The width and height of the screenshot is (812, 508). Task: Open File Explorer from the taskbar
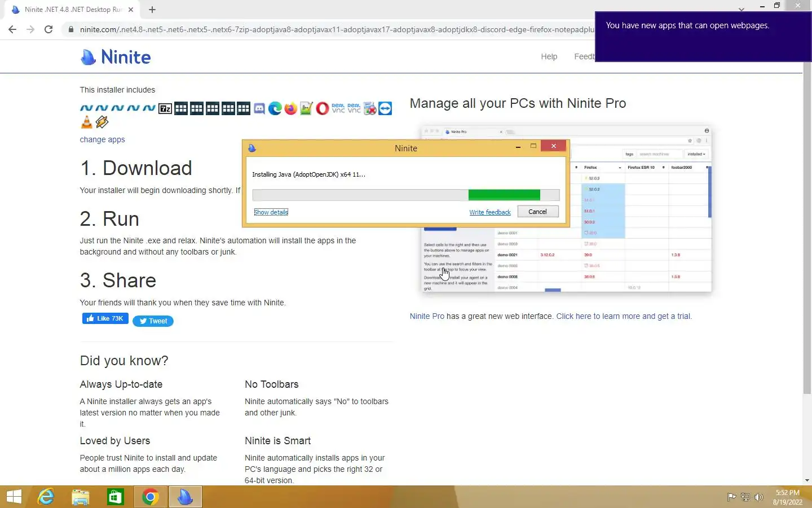point(81,497)
